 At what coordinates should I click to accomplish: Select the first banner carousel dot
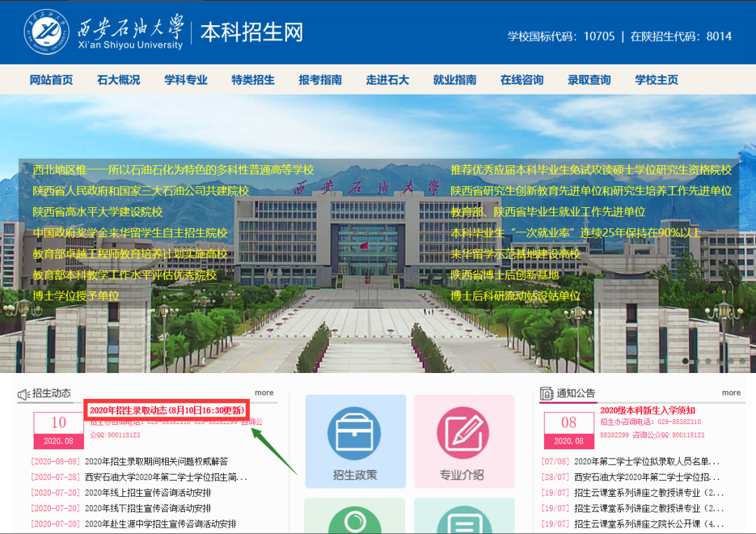pyautogui.click(x=685, y=361)
